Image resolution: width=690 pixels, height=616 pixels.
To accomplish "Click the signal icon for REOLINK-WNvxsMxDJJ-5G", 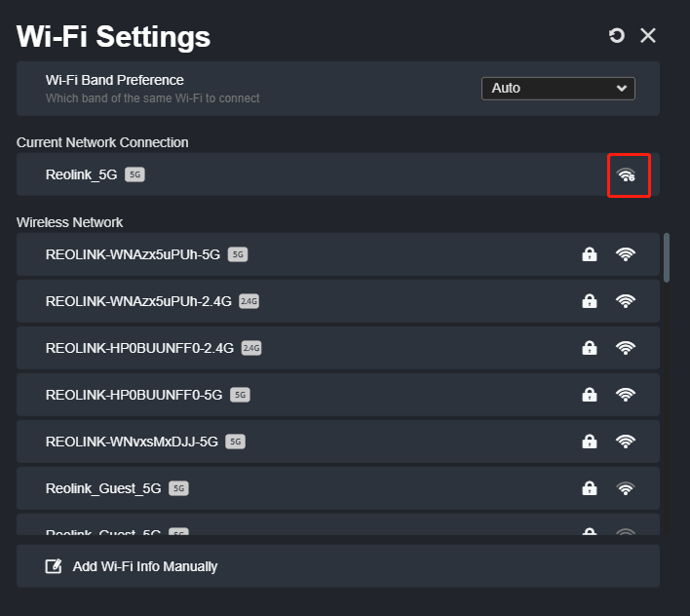I will pyautogui.click(x=626, y=442).
